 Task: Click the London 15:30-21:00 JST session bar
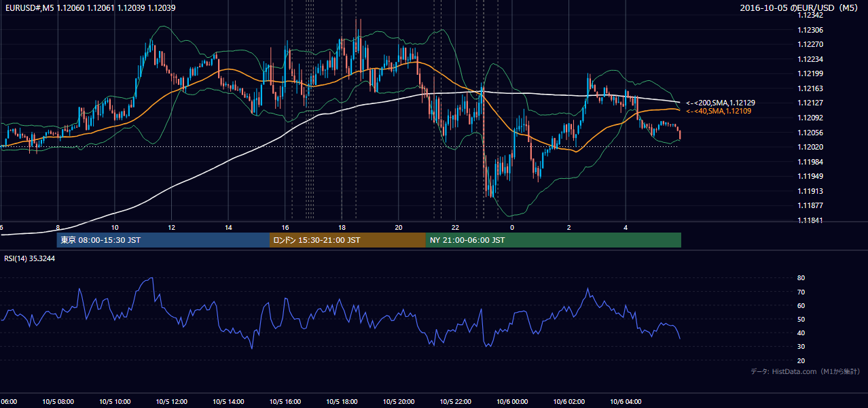[x=348, y=240]
